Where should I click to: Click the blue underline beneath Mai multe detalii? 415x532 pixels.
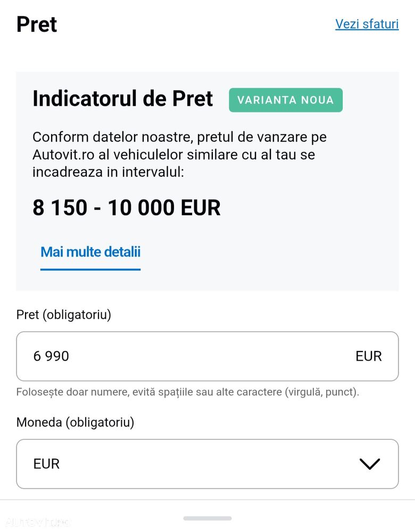[90, 269]
